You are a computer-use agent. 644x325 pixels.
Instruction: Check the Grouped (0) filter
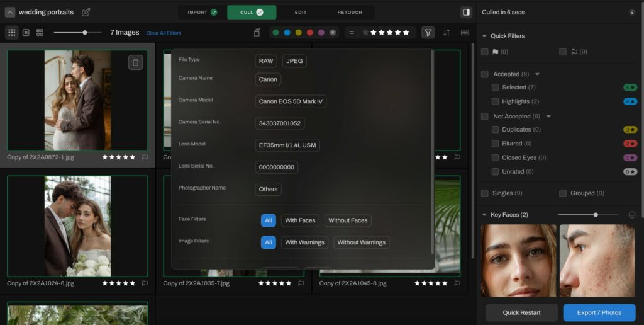(563, 193)
